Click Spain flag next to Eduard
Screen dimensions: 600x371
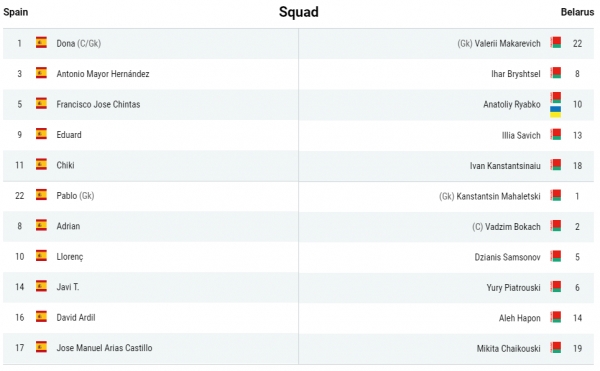(41, 134)
